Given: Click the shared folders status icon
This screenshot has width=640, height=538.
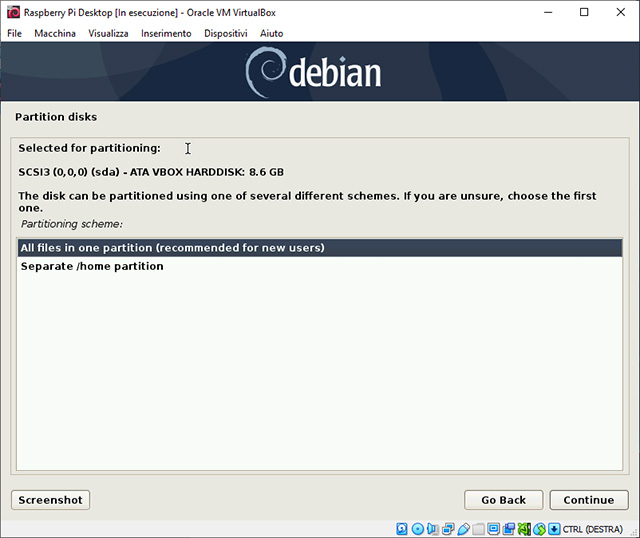Looking at the screenshot, I should pos(478,528).
